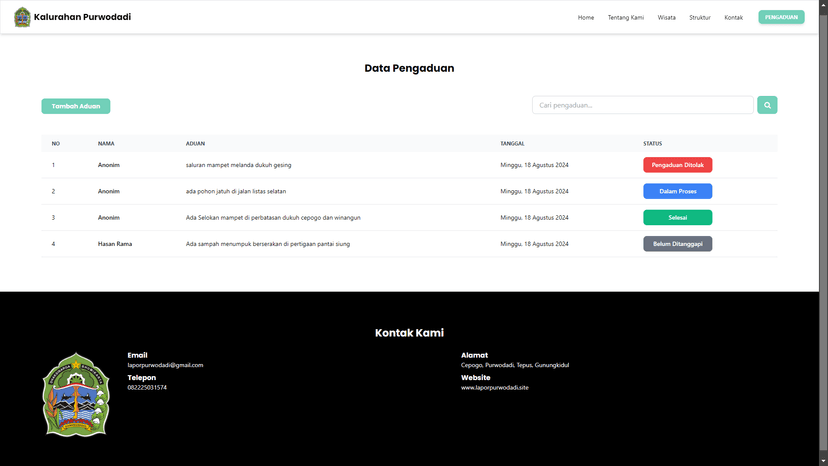The width and height of the screenshot is (828, 466).
Task: Click the scrollbar down arrow
Action: [823, 462]
